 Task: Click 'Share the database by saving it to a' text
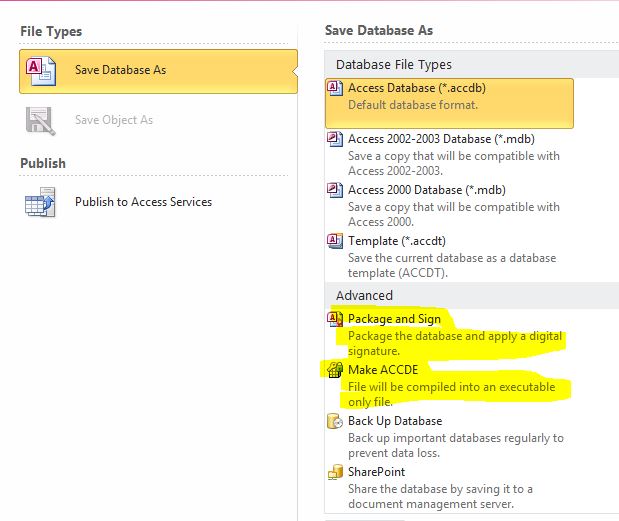click(440, 489)
